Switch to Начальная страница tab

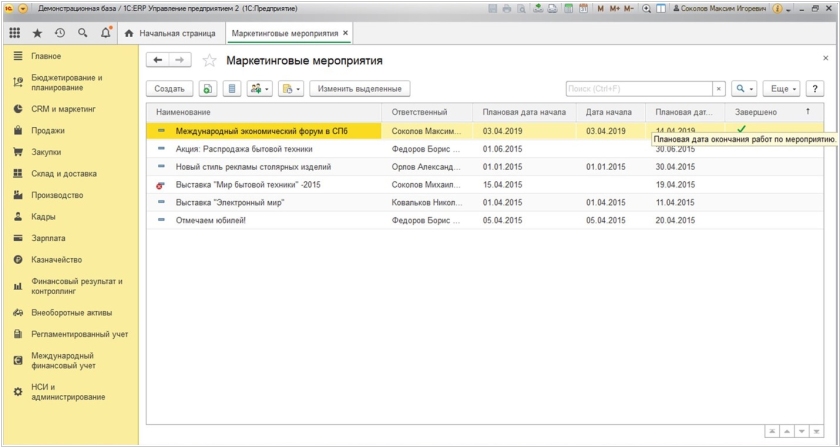coord(170,33)
